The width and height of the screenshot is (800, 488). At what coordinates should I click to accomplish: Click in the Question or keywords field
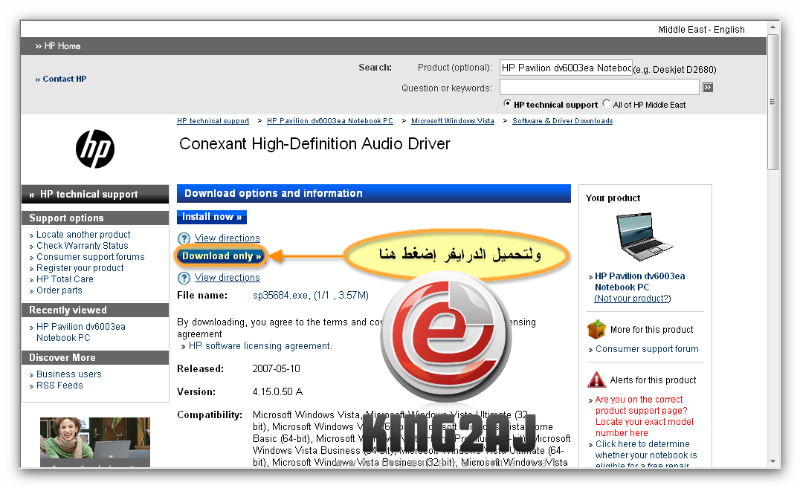pos(597,88)
